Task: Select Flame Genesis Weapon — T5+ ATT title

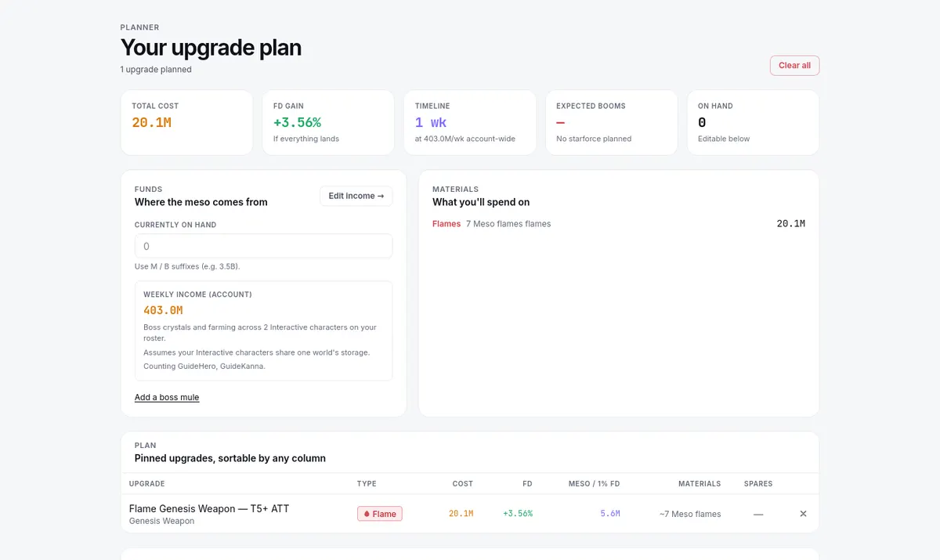Action: click(x=209, y=508)
